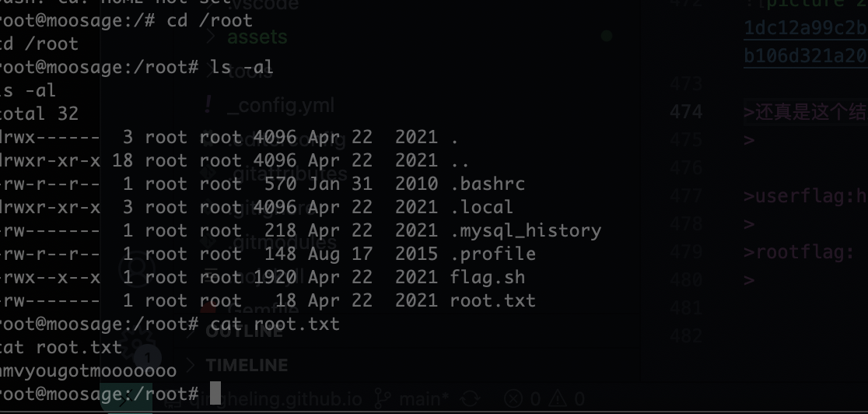Click the qingheling.github.io status bar item
Image resolution: width=868 pixels, height=414 pixels.
275,399
